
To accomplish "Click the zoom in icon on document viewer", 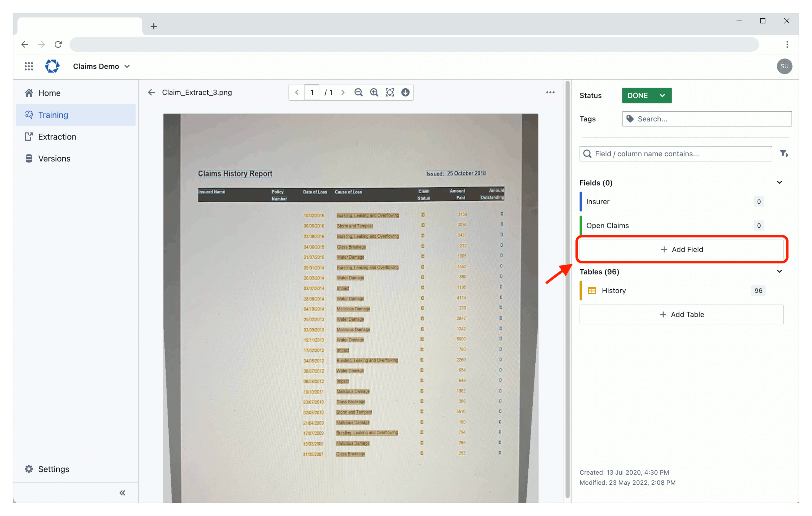I will tap(375, 93).
